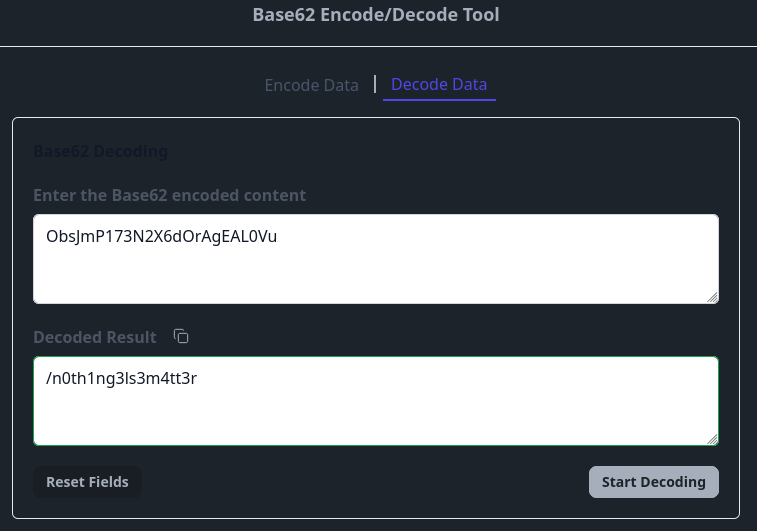Click the "Base62 Encode/Decode Tool" page title
Screen dimensions: 757x531
coord(375,15)
